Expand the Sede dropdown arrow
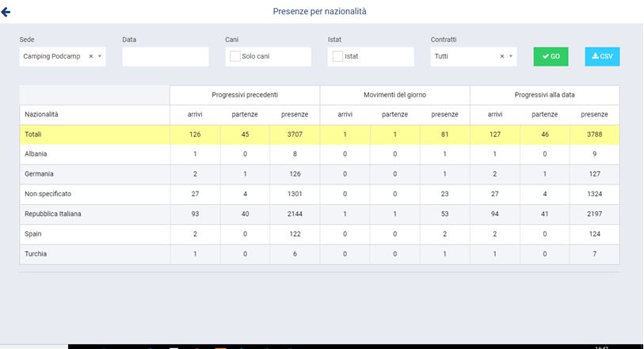This screenshot has width=644, height=349. 100,57
